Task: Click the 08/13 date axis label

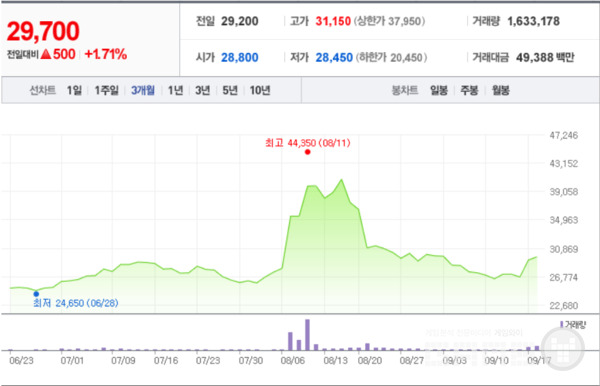Action: click(x=335, y=360)
